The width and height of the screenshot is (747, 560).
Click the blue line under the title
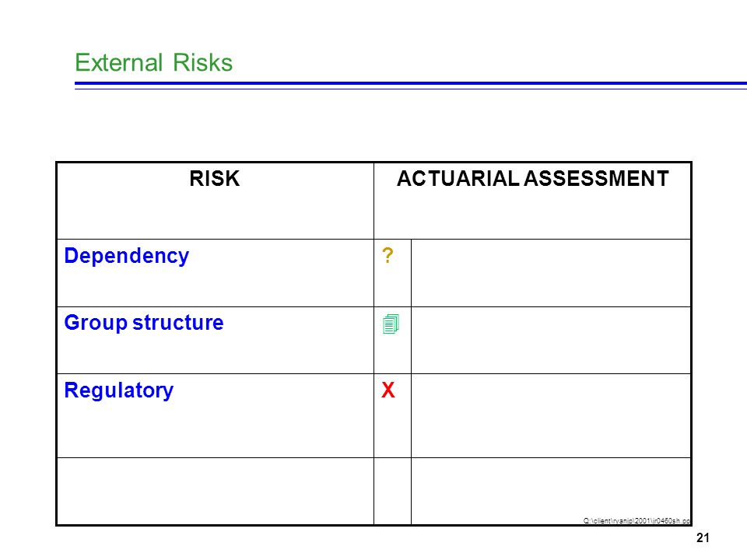click(x=411, y=84)
